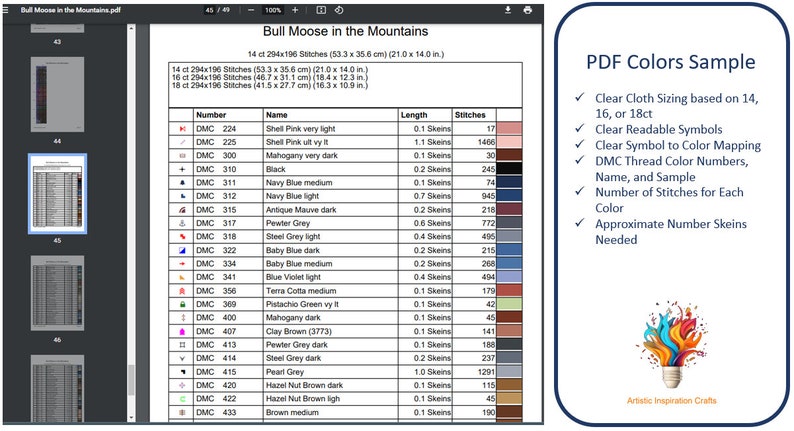Click the Shell Pink very light color swatch

click(x=509, y=129)
